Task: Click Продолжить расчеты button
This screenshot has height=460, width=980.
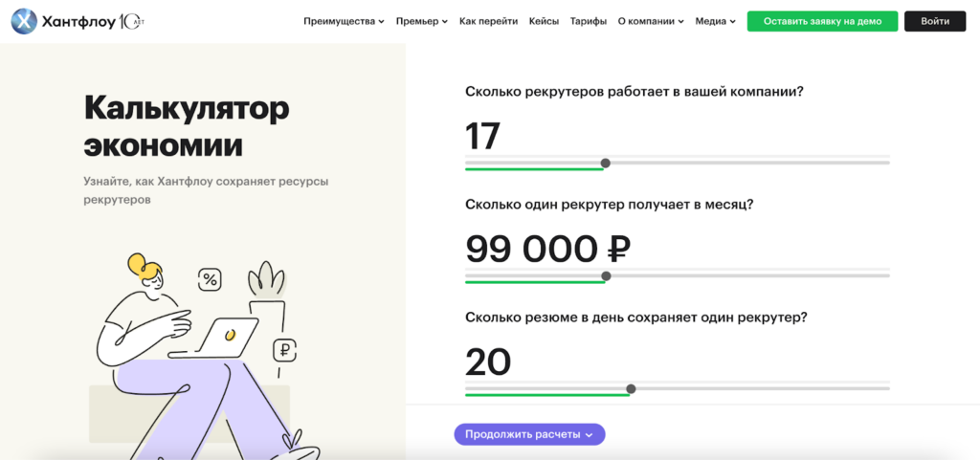Action: click(x=529, y=434)
